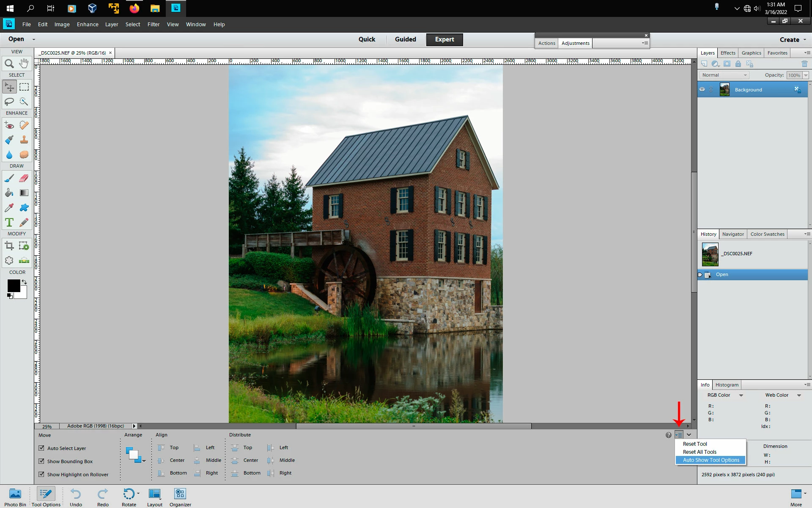
Task: Select the Red Eye Removal tool
Action: (x=9, y=125)
